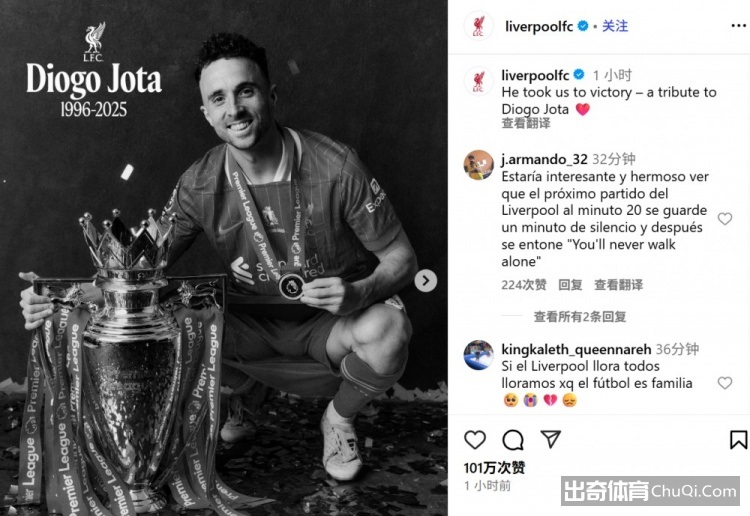The image size is (750, 516).
Task: Open kingkaleth_queennareh's profile picture
Action: [x=478, y=355]
